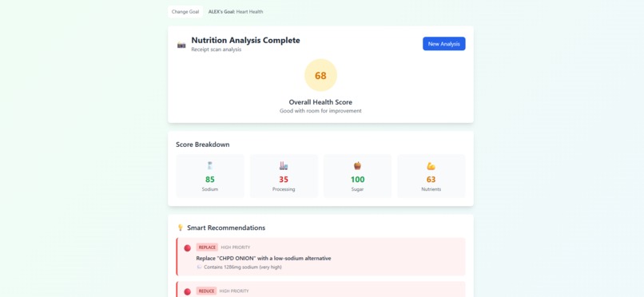Click the "Score Breakdown" heading
Screen dimensions: 644x297
click(203, 145)
